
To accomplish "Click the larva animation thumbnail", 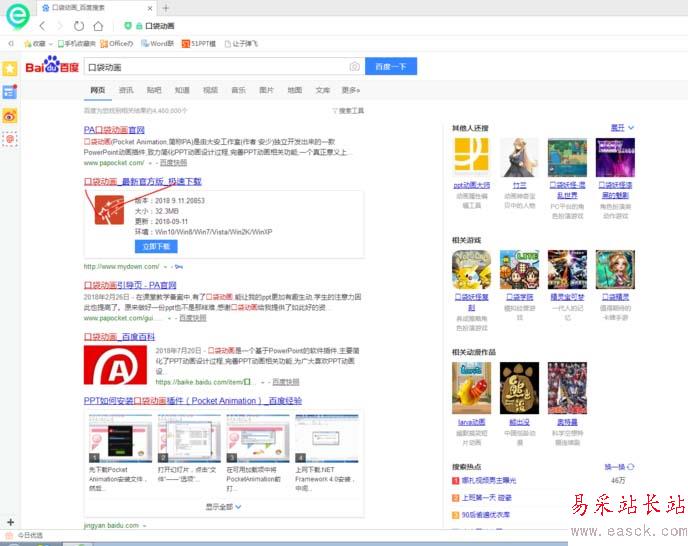I will [x=472, y=388].
